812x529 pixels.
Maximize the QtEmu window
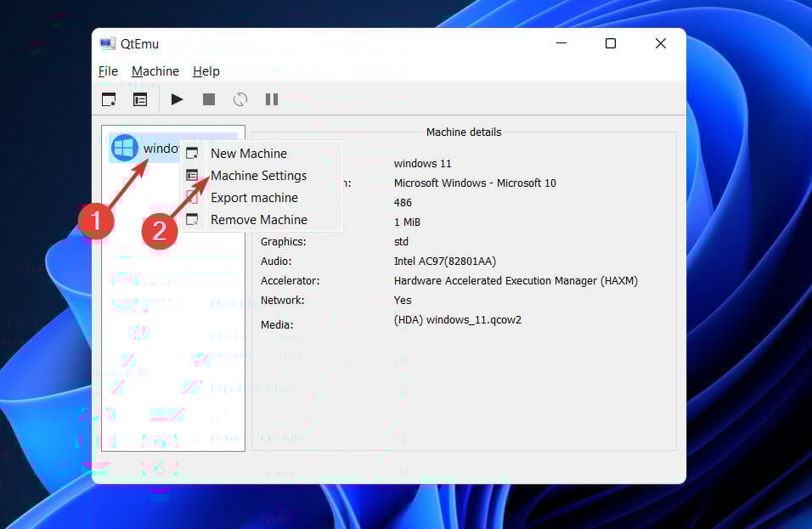click(x=611, y=44)
